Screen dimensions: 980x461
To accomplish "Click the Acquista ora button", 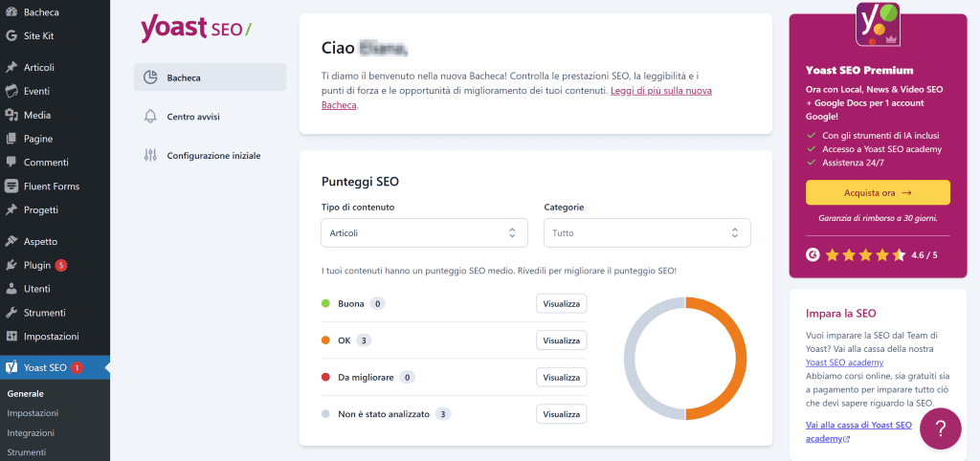I will click(x=878, y=192).
